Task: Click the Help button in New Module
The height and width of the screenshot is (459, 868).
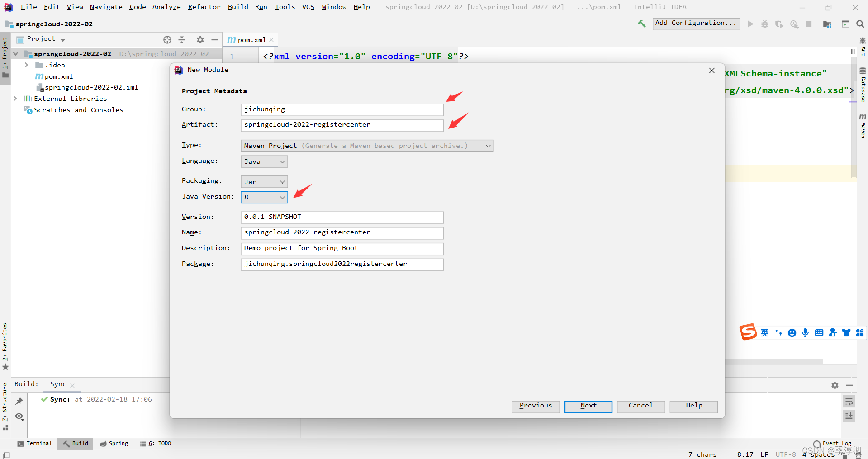Action: pyautogui.click(x=693, y=406)
